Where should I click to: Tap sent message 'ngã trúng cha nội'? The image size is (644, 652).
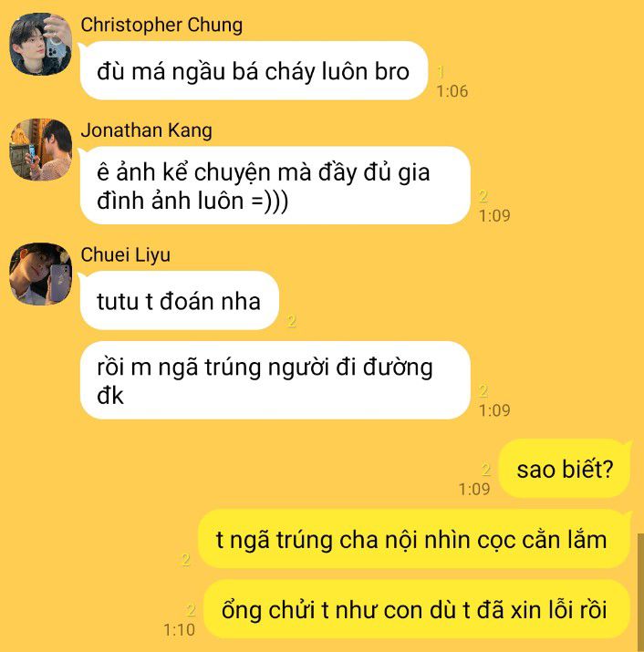click(x=414, y=539)
